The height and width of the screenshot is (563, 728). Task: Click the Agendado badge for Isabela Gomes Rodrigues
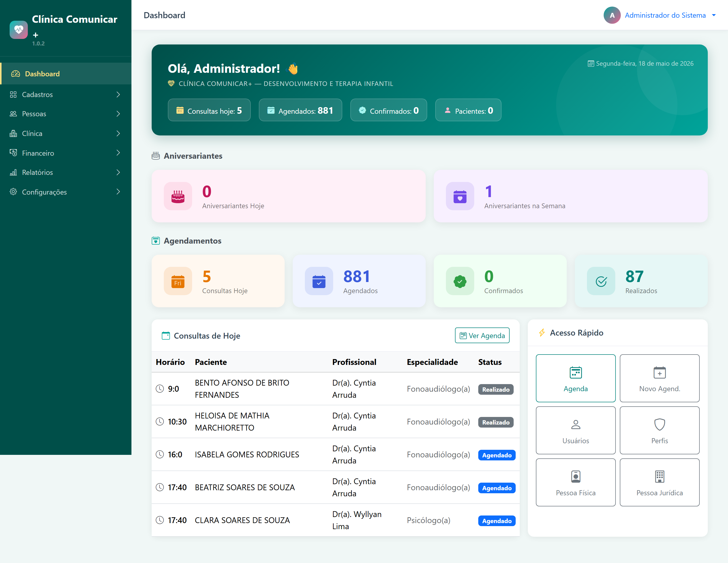[497, 455]
